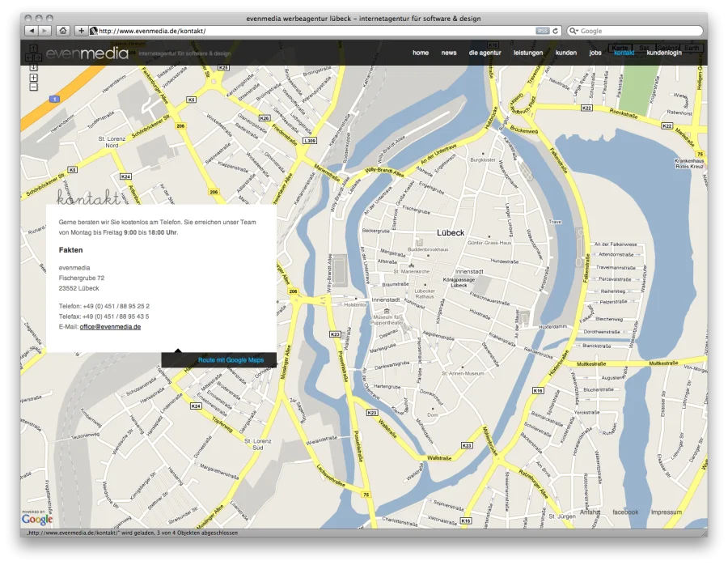Reload the page with the refresh icon
Viewport: 728px width, 565px height.
[x=556, y=31]
